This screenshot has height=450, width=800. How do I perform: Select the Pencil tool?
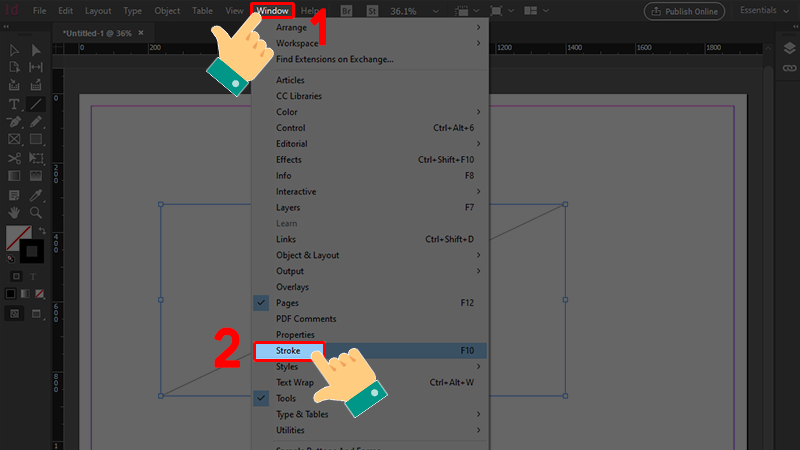(36, 122)
